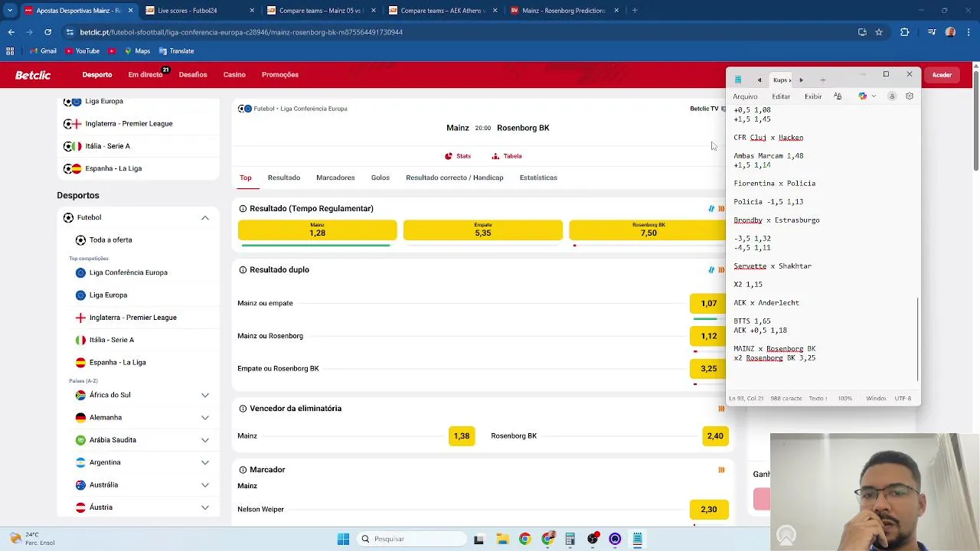Click blue flash icon in Resultado duplo

coord(711,270)
